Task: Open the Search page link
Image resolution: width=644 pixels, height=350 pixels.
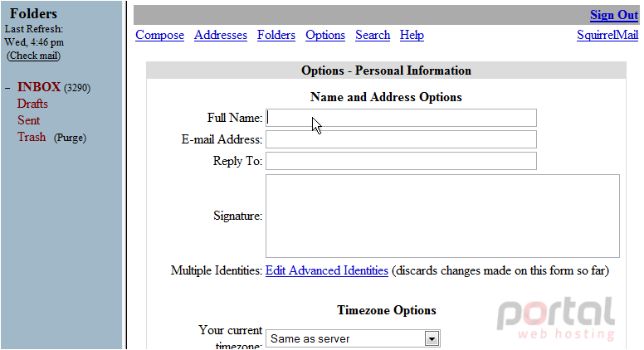Action: point(373,36)
